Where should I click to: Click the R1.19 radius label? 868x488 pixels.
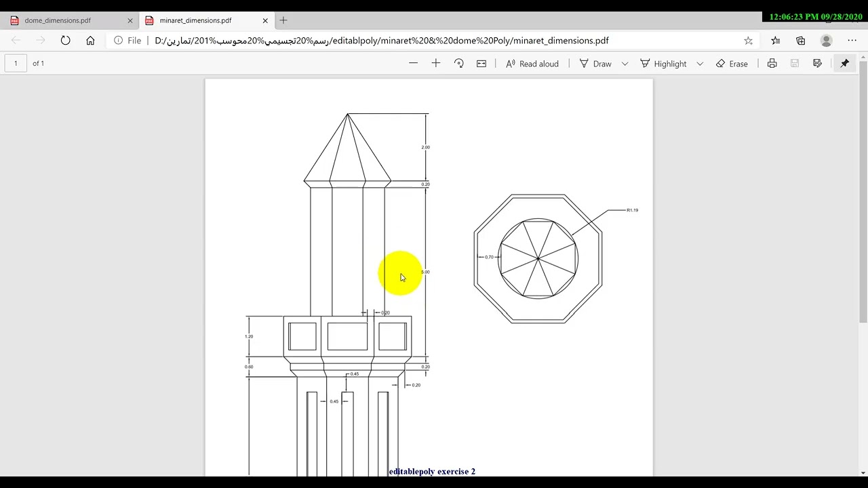pos(632,210)
